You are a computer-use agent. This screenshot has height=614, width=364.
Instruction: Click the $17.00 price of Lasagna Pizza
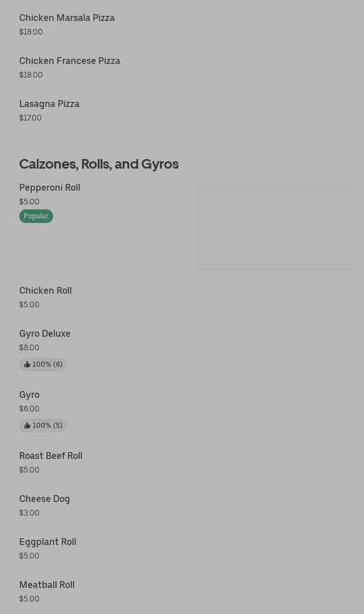pos(31,118)
